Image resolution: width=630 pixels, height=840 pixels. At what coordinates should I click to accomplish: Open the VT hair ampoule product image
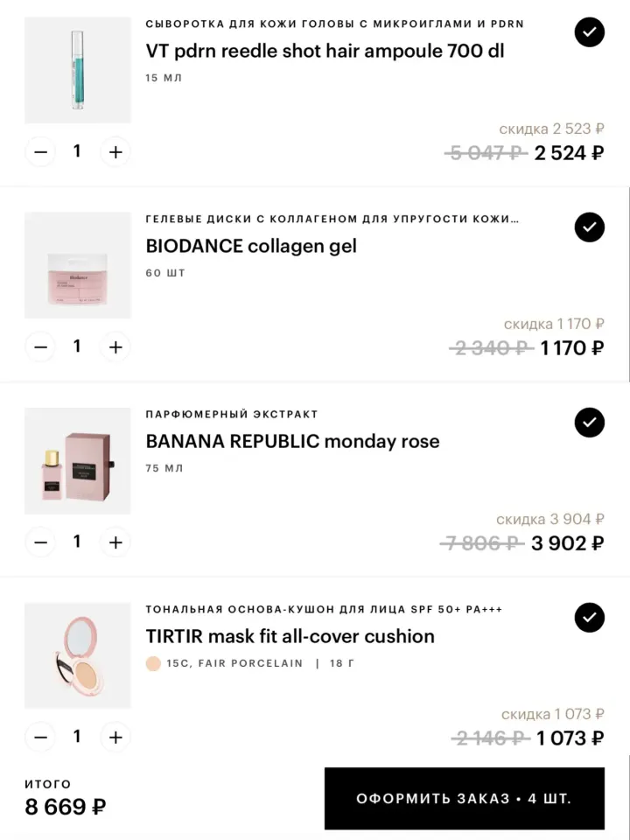click(78, 70)
